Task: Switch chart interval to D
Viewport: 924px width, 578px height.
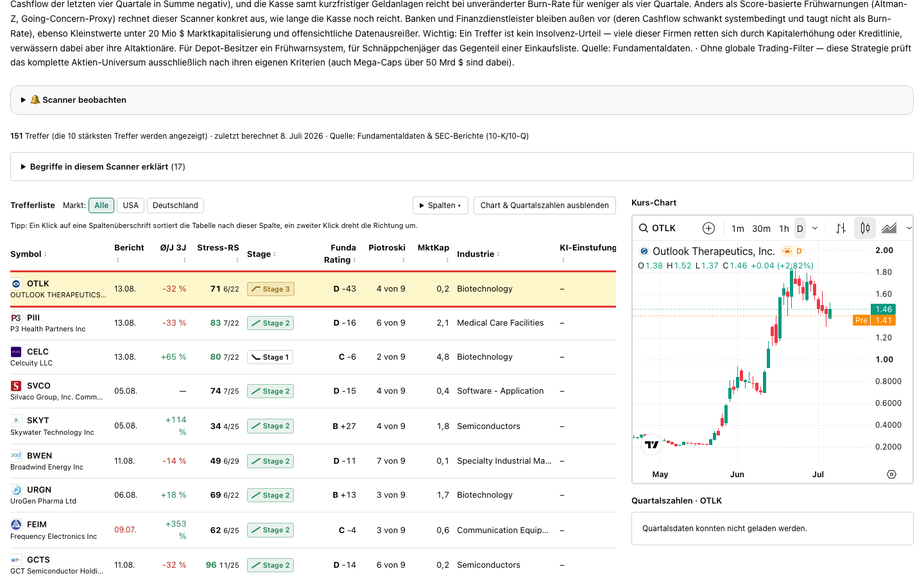Action: click(800, 228)
